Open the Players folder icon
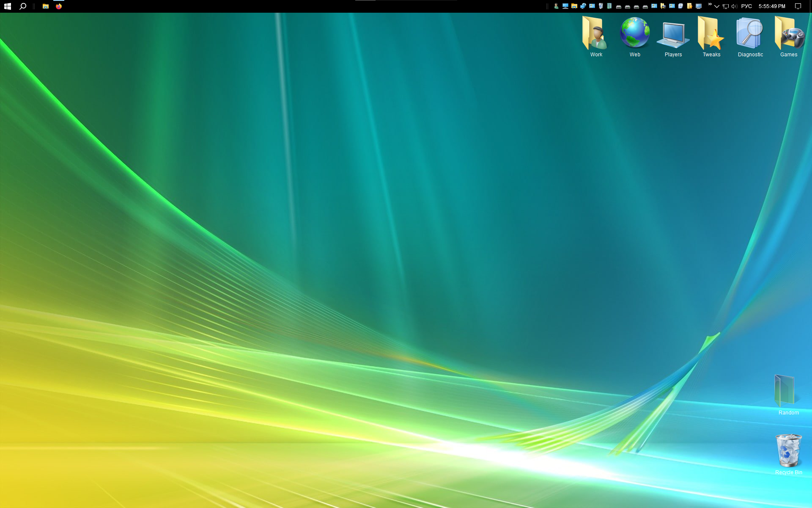Image resolution: width=812 pixels, height=508 pixels. tap(673, 35)
